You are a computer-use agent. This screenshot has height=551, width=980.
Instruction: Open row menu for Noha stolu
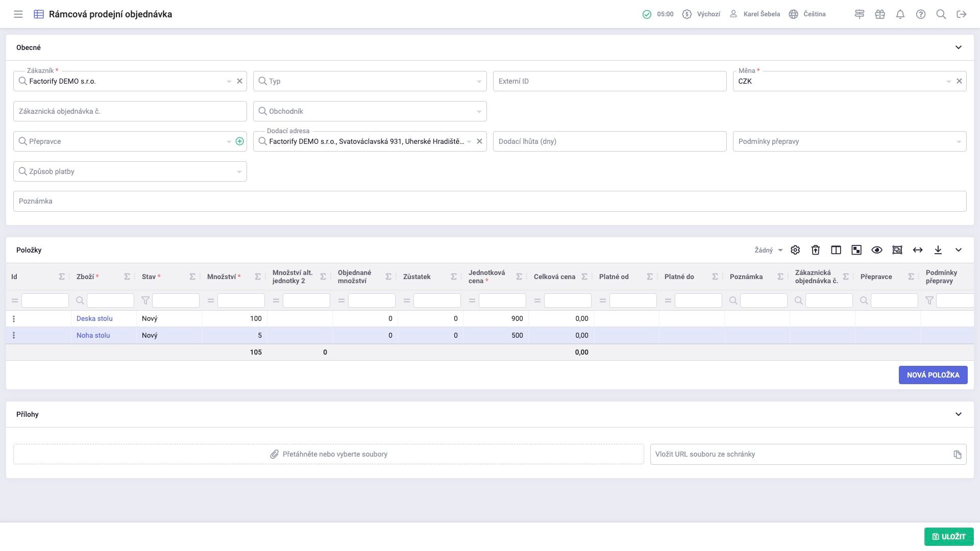point(14,335)
